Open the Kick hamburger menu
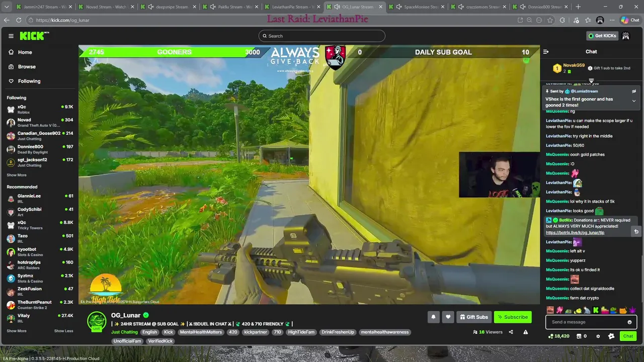 click(11, 36)
